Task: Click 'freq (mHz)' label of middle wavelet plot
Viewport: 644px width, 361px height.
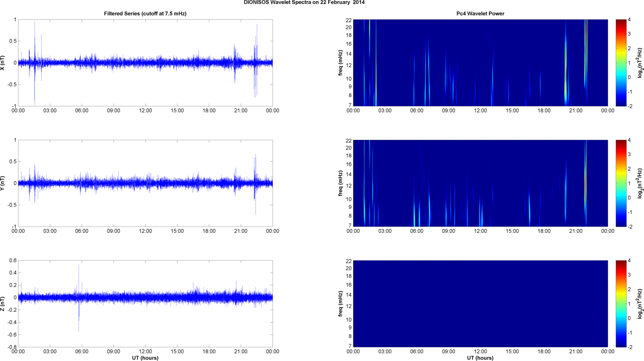Action: point(340,183)
